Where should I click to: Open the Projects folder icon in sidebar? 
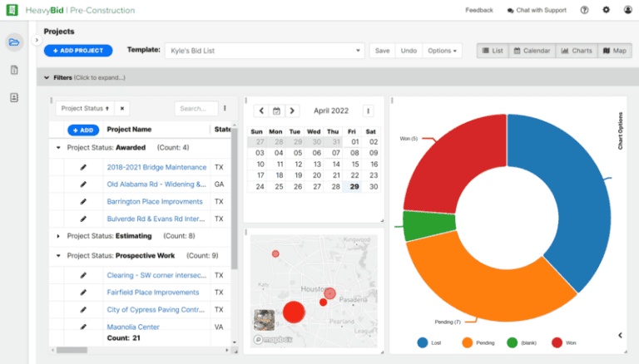(14, 42)
